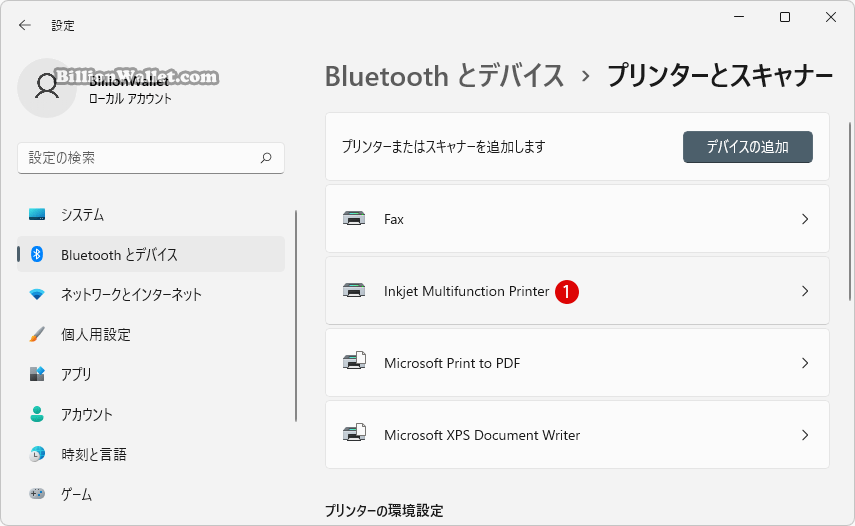Viewport: 855px width, 526px height.
Task: Click the Bluetooth icon in sidebar
Action: point(37,254)
